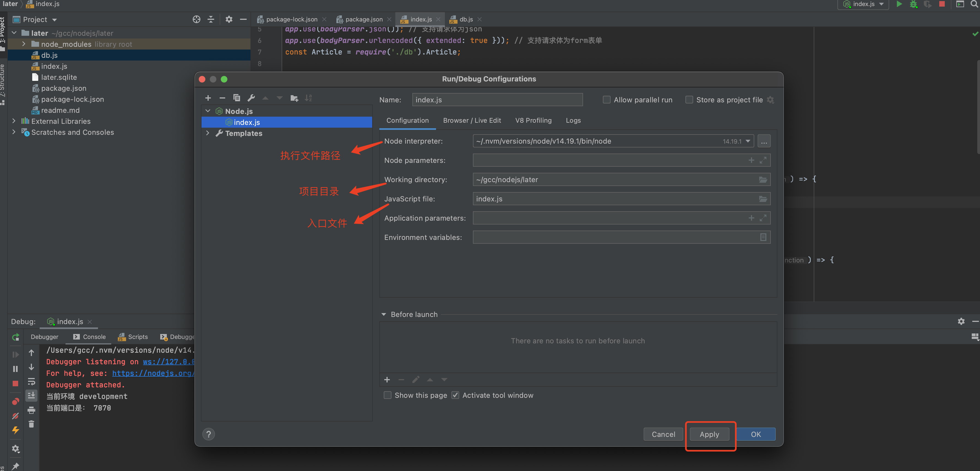Expand Node parameters field editor

click(763, 160)
